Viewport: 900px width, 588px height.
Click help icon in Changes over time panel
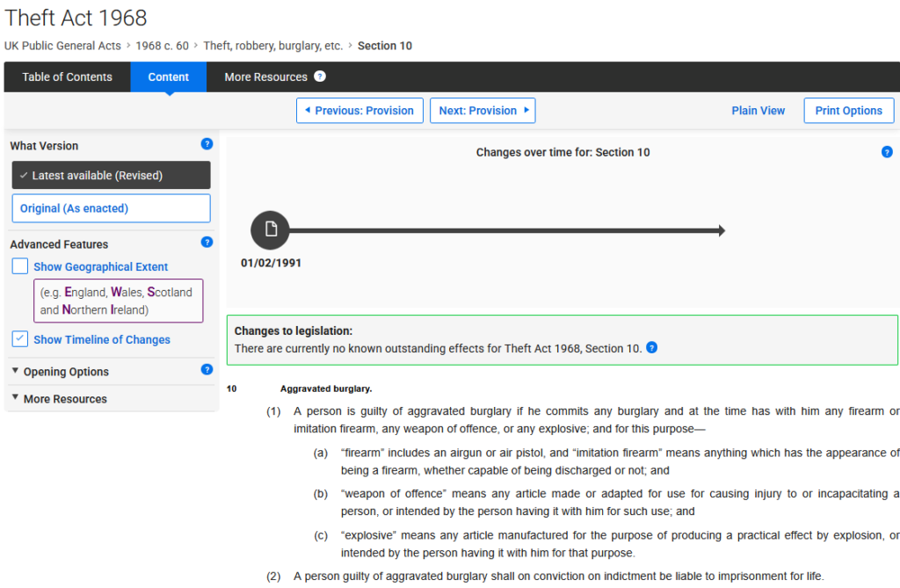887,152
